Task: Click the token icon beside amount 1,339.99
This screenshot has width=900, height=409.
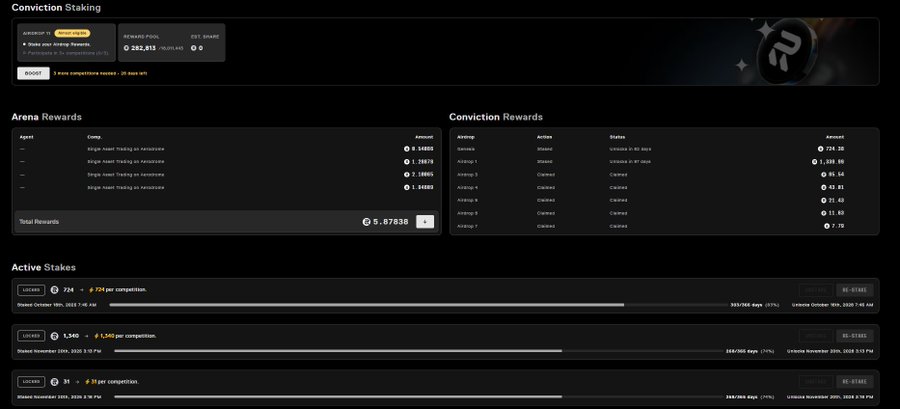Action: (x=814, y=162)
